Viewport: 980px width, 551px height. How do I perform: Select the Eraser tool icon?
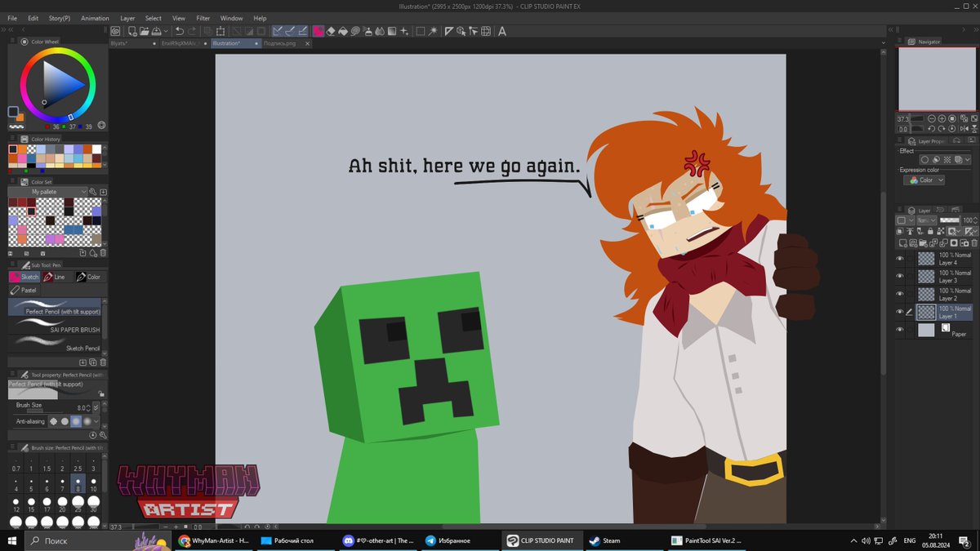(331, 31)
